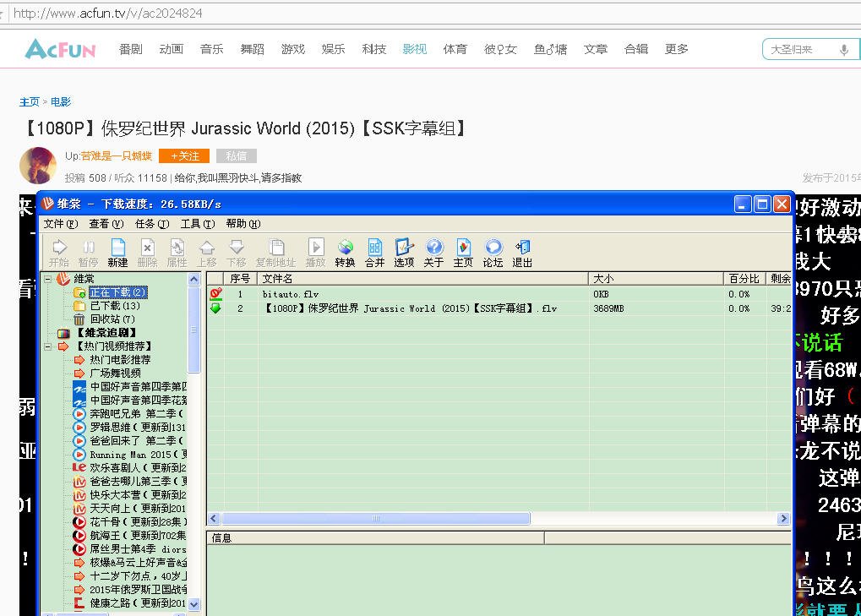Viewport: 861px width, 616px height.
Task: Switch to the 影视 tab on AcFun
Action: tap(414, 49)
